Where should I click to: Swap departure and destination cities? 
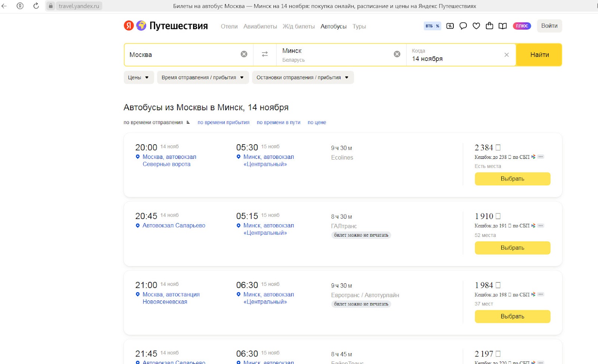pos(265,54)
